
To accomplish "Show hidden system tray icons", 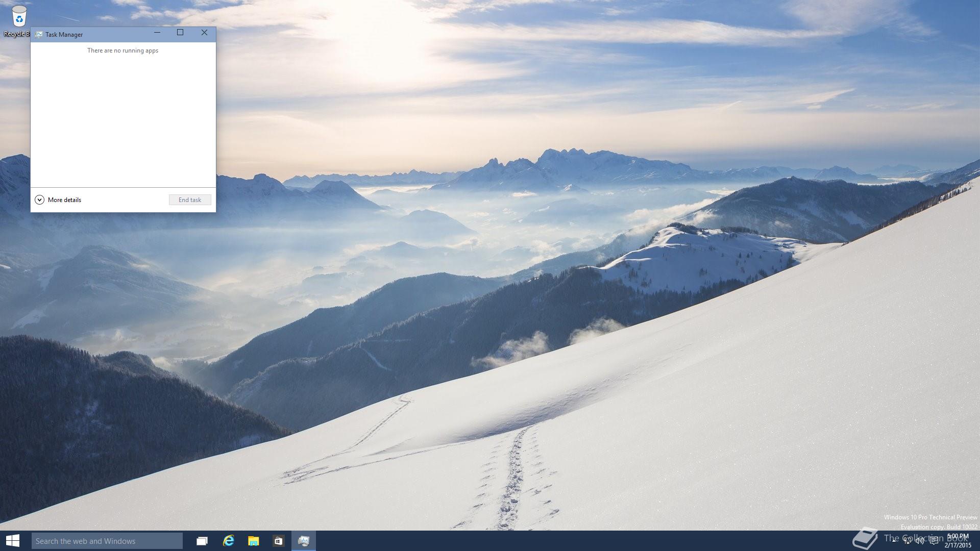I will pyautogui.click(x=894, y=541).
